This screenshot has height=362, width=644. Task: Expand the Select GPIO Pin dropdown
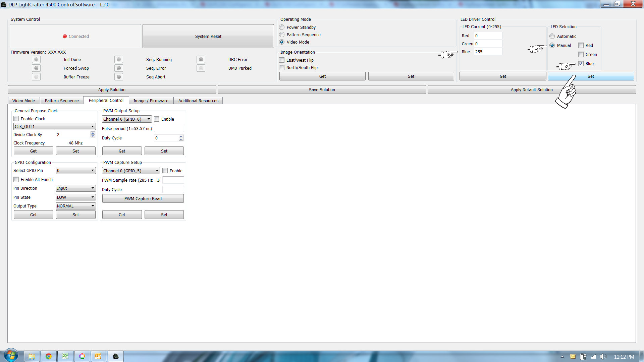coord(76,170)
